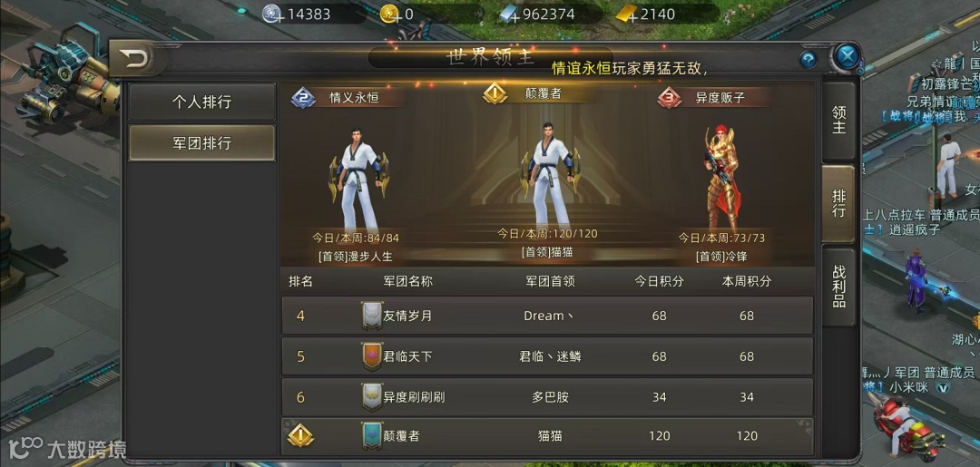Click the 异度刷刷刷 legion badge icon

point(372,397)
